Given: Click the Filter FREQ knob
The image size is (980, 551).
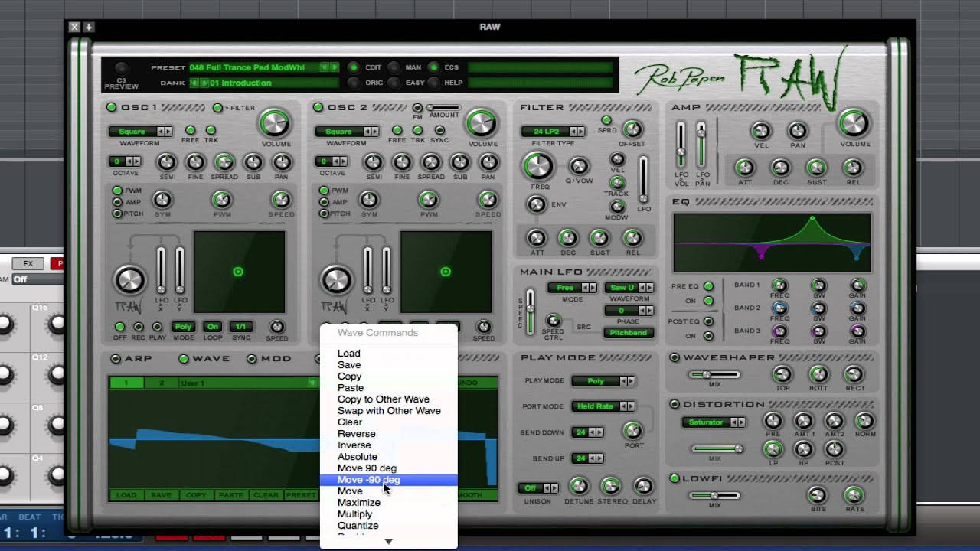Looking at the screenshot, I should pyautogui.click(x=538, y=166).
